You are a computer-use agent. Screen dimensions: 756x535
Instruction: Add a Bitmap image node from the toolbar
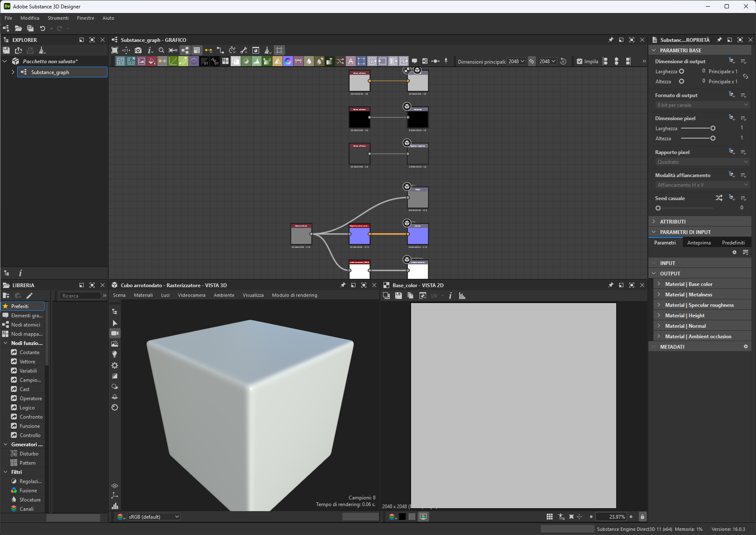coord(141,61)
